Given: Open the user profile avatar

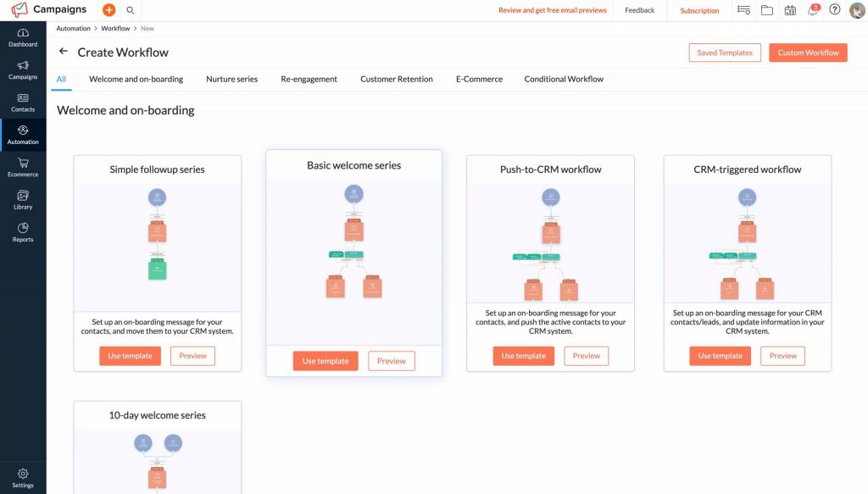Looking at the screenshot, I should click(858, 10).
